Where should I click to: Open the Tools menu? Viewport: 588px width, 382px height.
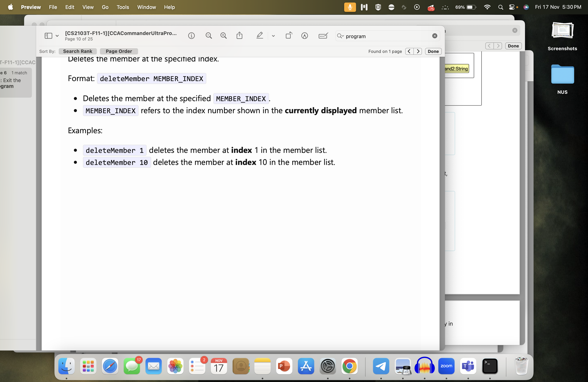pos(122,7)
